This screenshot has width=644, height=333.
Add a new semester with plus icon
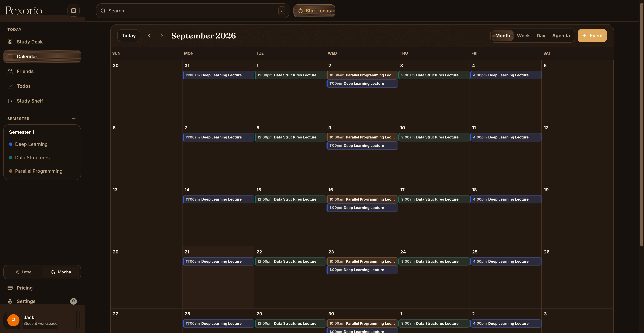tap(74, 118)
